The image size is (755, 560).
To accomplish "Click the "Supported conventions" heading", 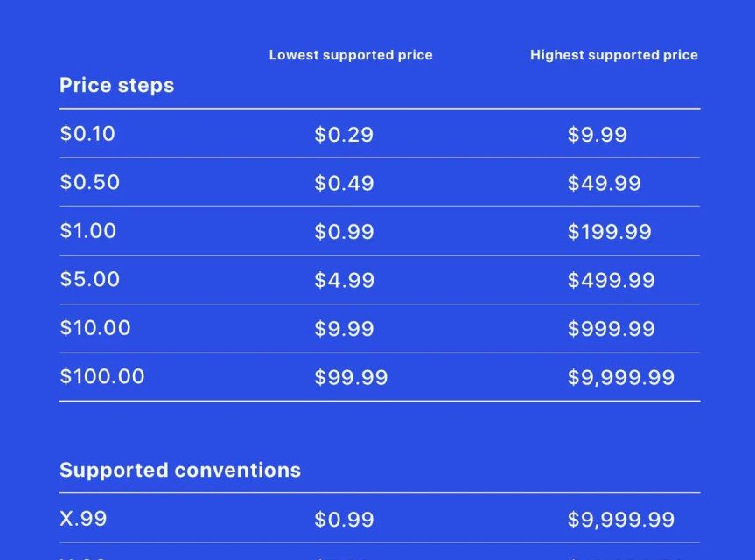I will (x=179, y=470).
